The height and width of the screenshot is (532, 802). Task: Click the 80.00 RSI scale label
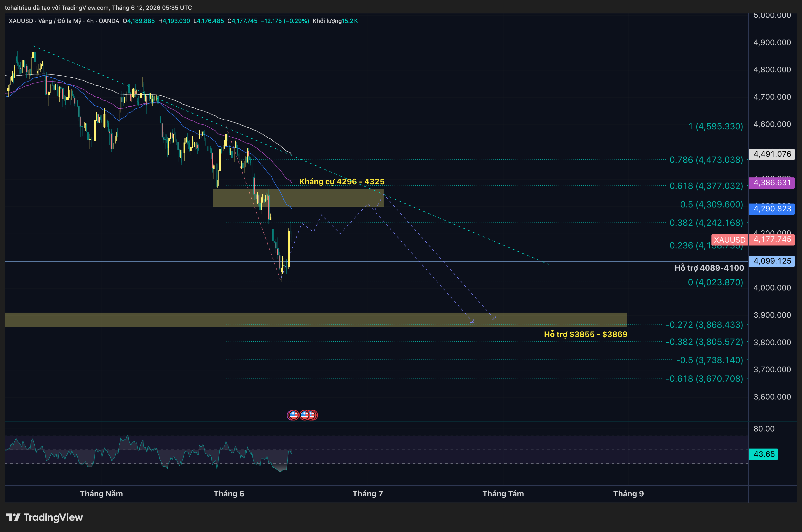point(764,429)
